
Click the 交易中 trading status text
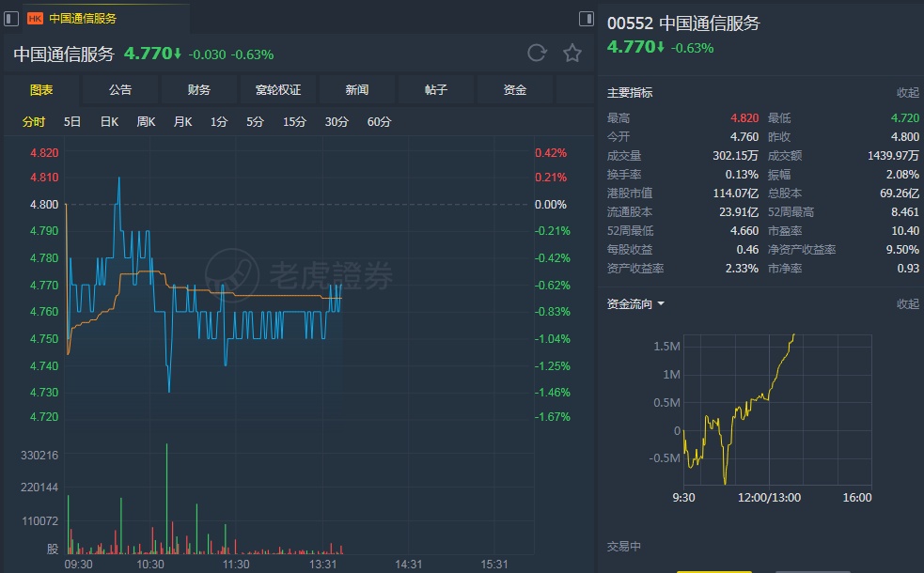click(623, 547)
